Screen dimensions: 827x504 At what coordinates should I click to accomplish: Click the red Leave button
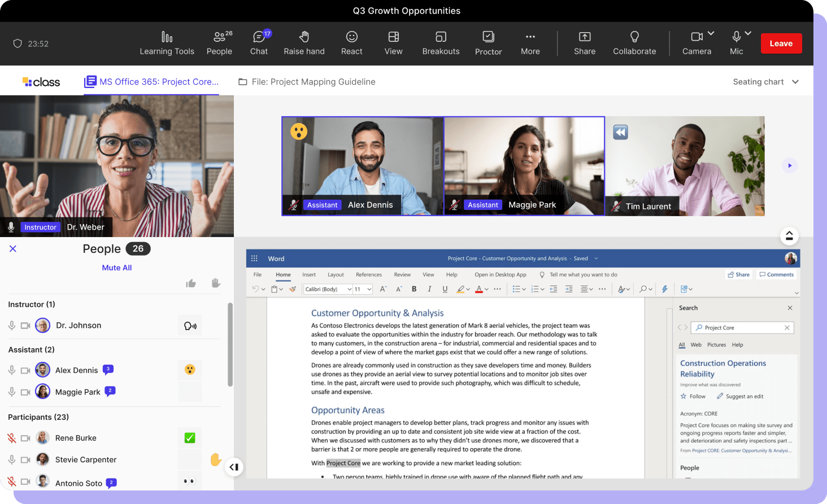click(781, 43)
